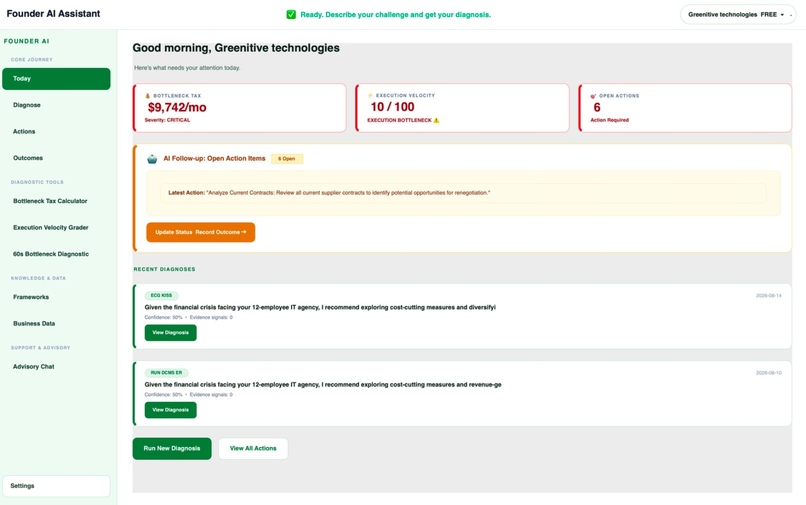Click the Ready. Describe your challenge status message
This screenshot has width=806, height=505.
pos(395,14)
